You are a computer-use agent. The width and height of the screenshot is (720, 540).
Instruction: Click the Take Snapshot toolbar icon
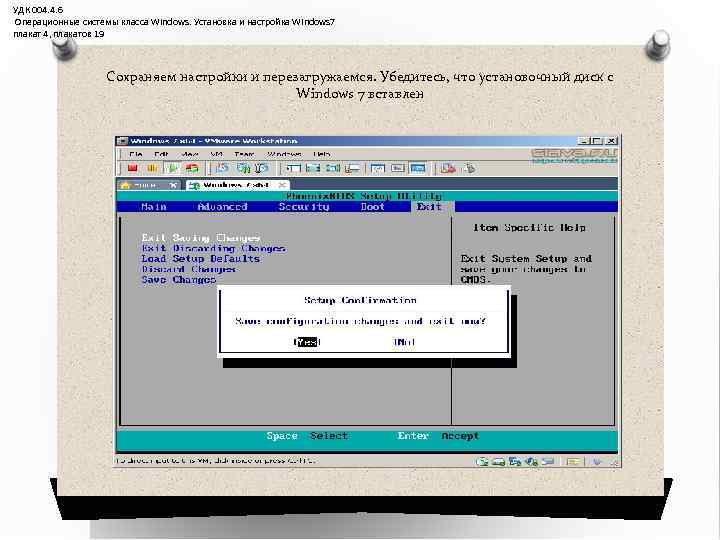[223, 168]
